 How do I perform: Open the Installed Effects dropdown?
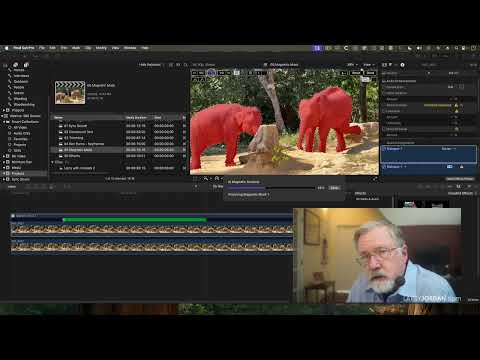click(462, 193)
